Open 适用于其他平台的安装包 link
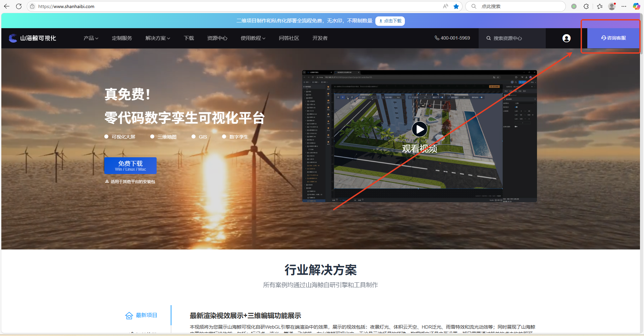This screenshot has height=336, width=644. click(x=130, y=181)
